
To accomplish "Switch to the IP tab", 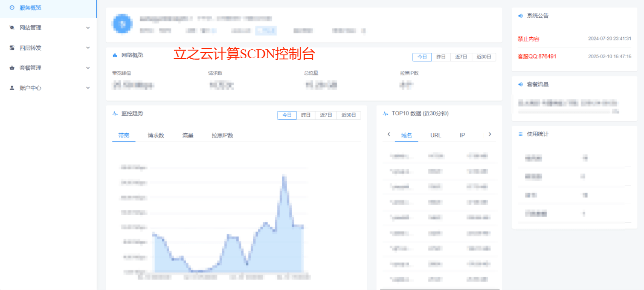I will [462, 135].
